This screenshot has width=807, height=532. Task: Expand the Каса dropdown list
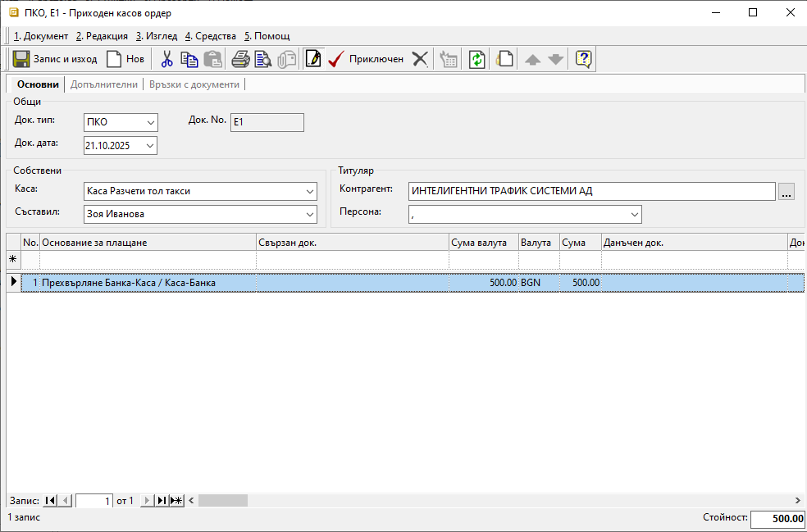(309, 192)
